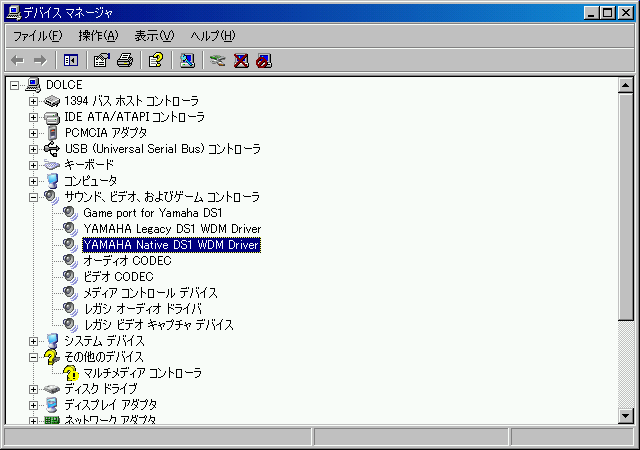Select YAMAHA Native DS1 WDM Driver
Image resolution: width=640 pixels, height=450 pixels.
coord(171,245)
